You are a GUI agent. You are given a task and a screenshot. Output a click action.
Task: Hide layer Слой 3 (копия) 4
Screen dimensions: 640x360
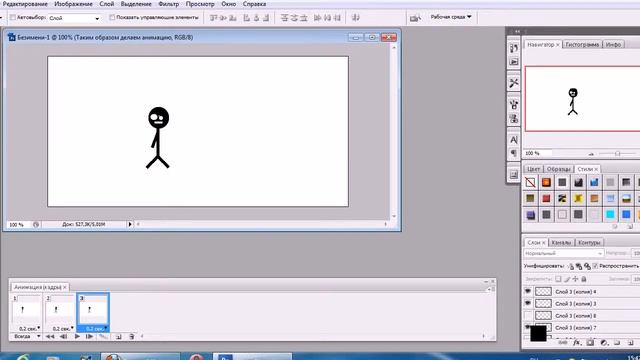tap(528, 291)
